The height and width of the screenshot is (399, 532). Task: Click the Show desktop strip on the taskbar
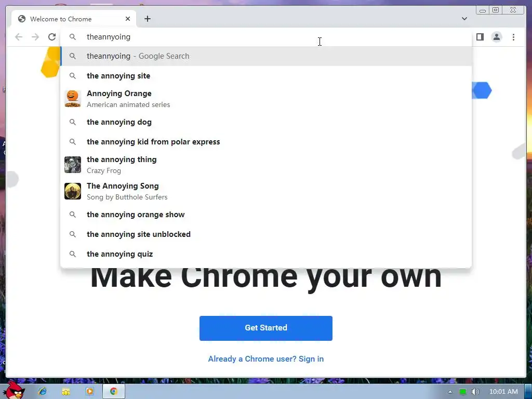(x=528, y=392)
